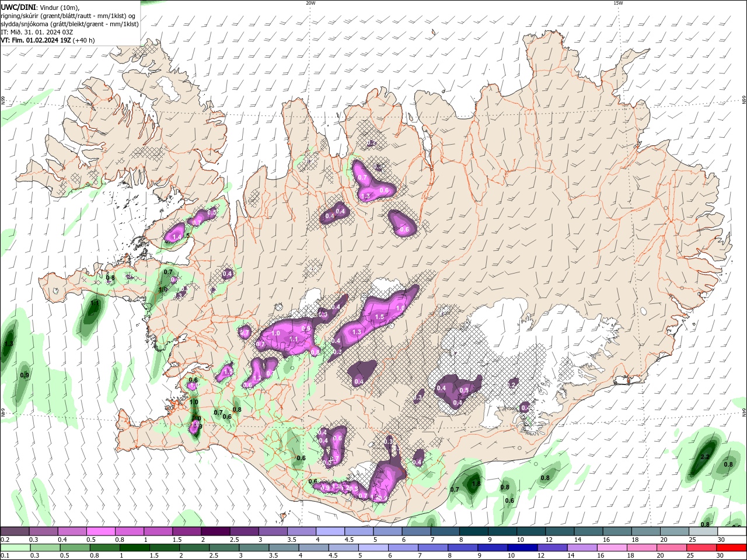Select the pale grey 25 swatch in snow legend
Viewport: 747px width, 560px height.
[x=703, y=531]
